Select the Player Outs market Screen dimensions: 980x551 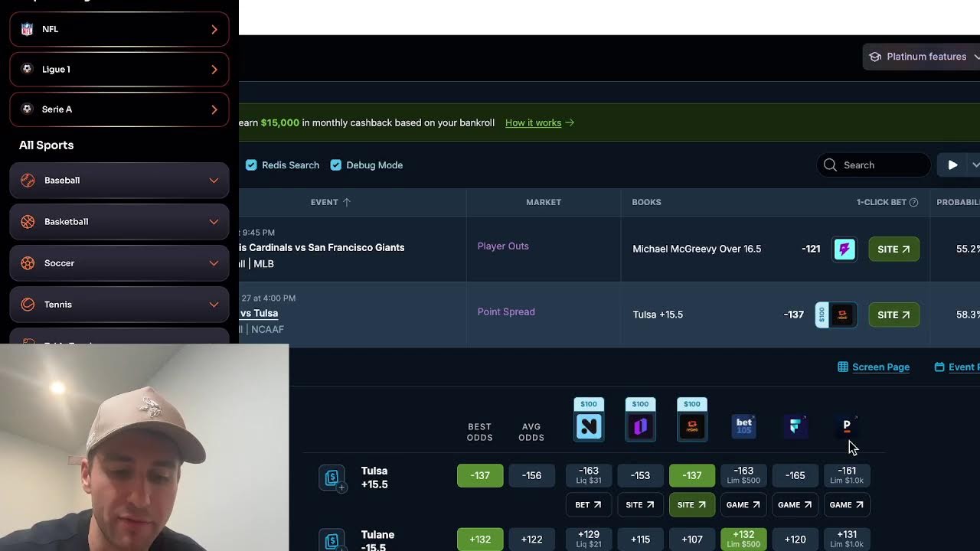click(x=503, y=246)
